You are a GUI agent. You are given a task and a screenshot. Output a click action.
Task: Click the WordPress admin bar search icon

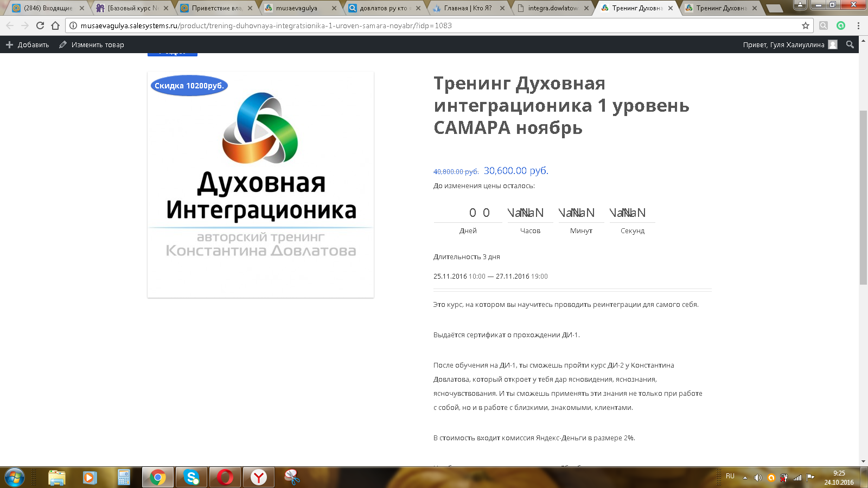click(850, 44)
